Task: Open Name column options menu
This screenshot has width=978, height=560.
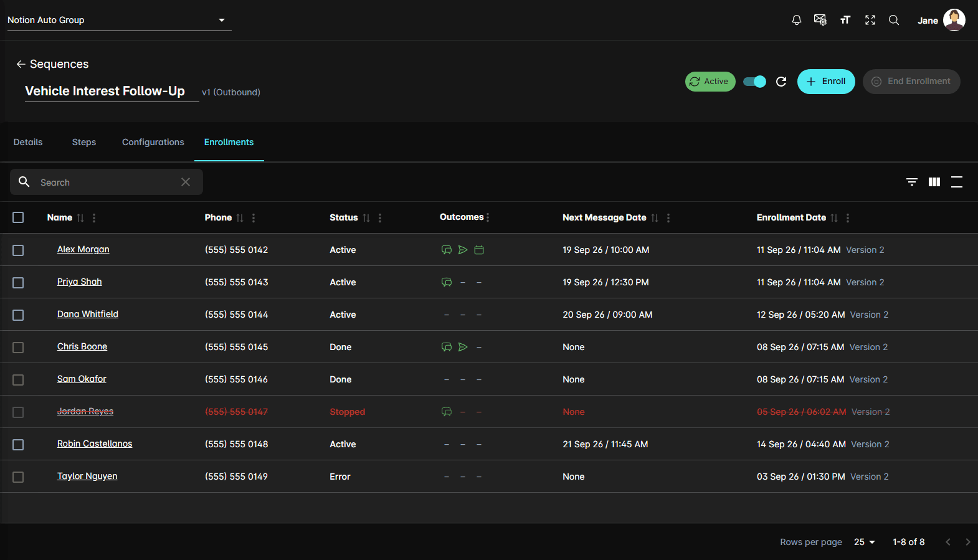Action: [x=94, y=218]
